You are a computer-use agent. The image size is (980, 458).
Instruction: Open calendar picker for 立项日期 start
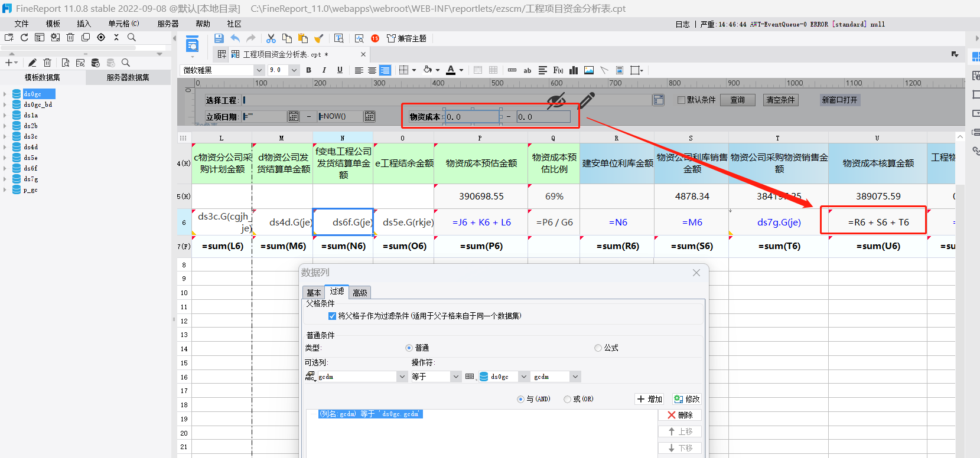point(293,116)
